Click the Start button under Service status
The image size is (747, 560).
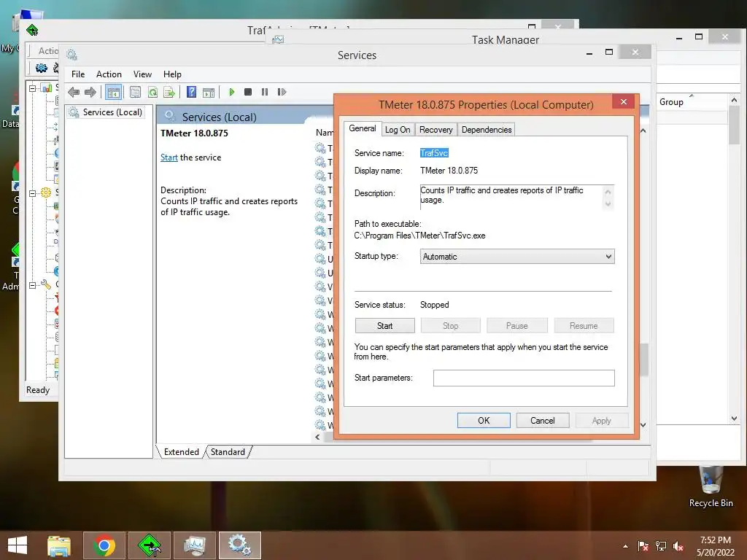tap(385, 326)
